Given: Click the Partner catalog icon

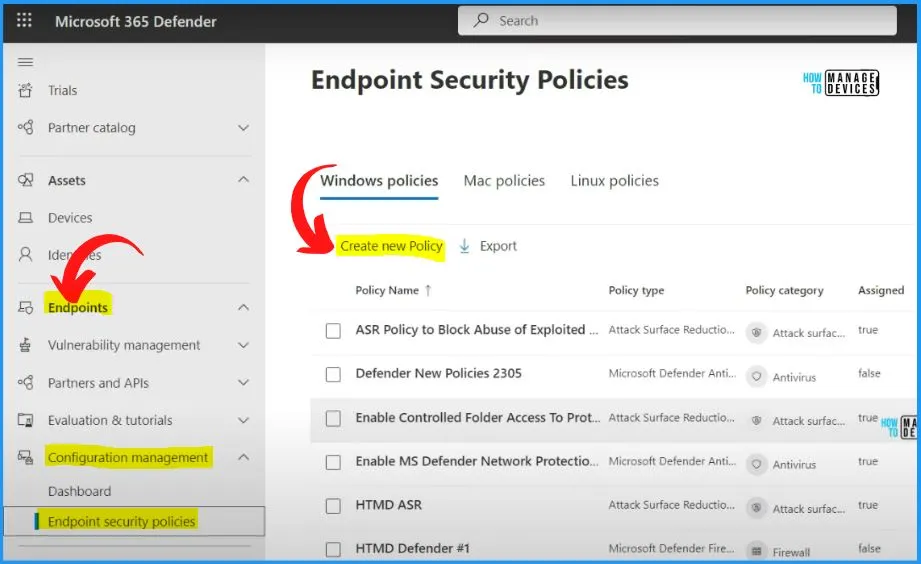Looking at the screenshot, I should pos(25,127).
